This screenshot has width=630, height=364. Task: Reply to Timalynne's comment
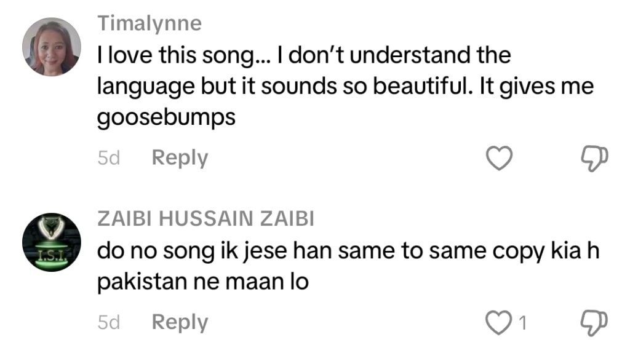click(180, 158)
